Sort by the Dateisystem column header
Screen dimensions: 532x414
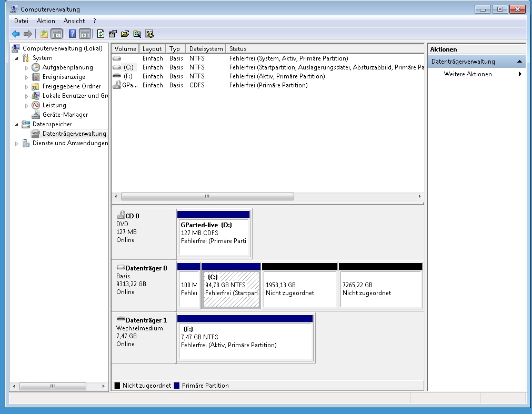[206, 48]
